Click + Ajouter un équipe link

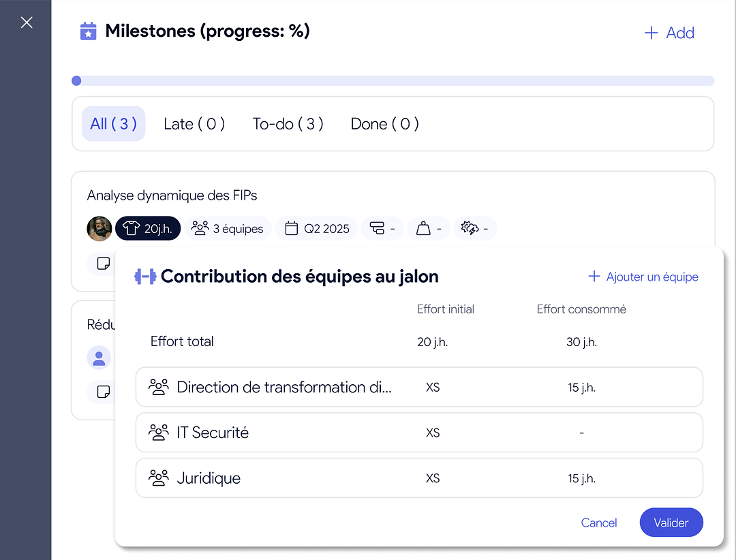[x=642, y=277]
